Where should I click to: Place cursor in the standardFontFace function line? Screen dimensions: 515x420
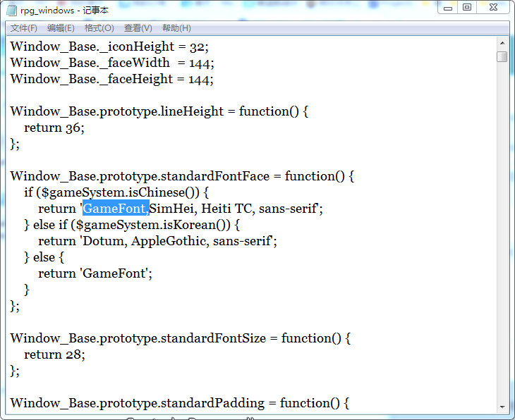click(182, 176)
